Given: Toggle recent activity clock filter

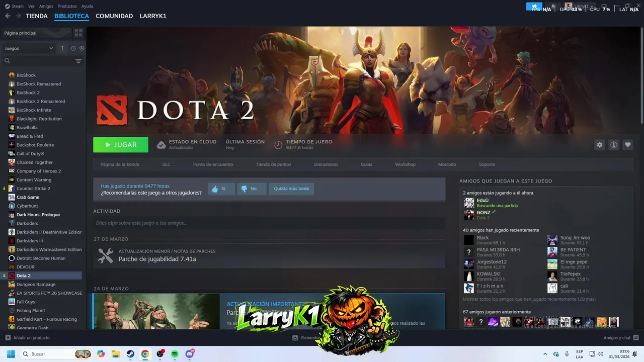Looking at the screenshot, I should (x=73, y=48).
